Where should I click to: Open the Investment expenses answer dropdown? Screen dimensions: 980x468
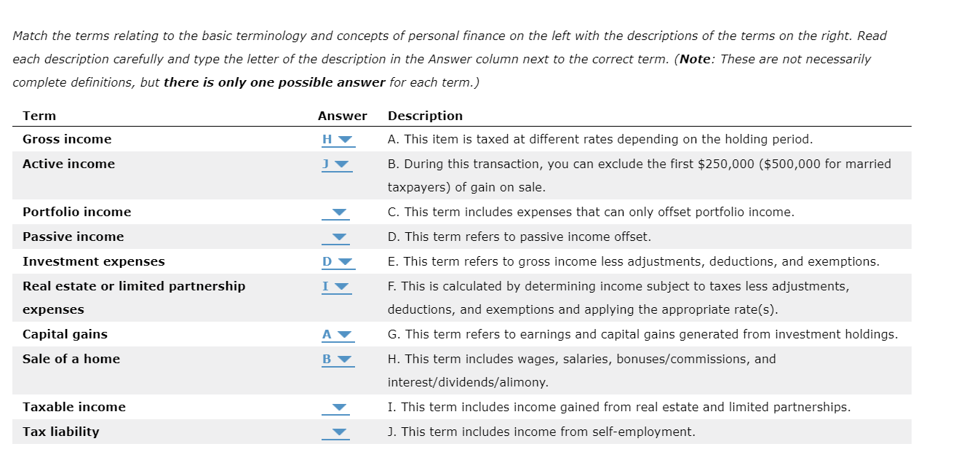pyautogui.click(x=345, y=261)
